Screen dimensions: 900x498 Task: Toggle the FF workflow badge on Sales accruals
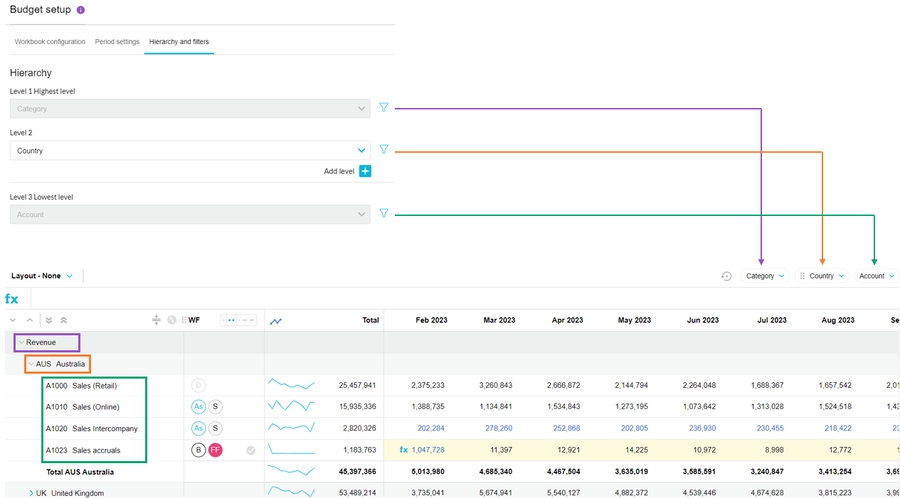pos(215,450)
